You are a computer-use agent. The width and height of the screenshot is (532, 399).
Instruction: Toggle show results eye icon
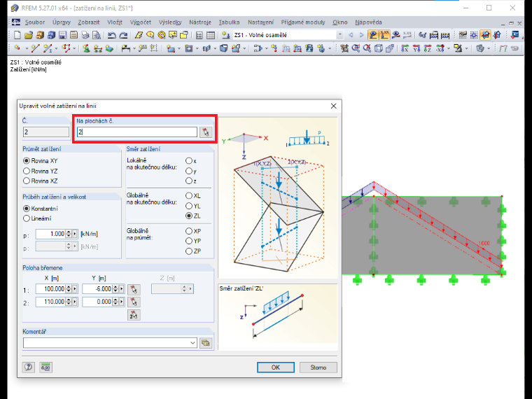pos(396,35)
